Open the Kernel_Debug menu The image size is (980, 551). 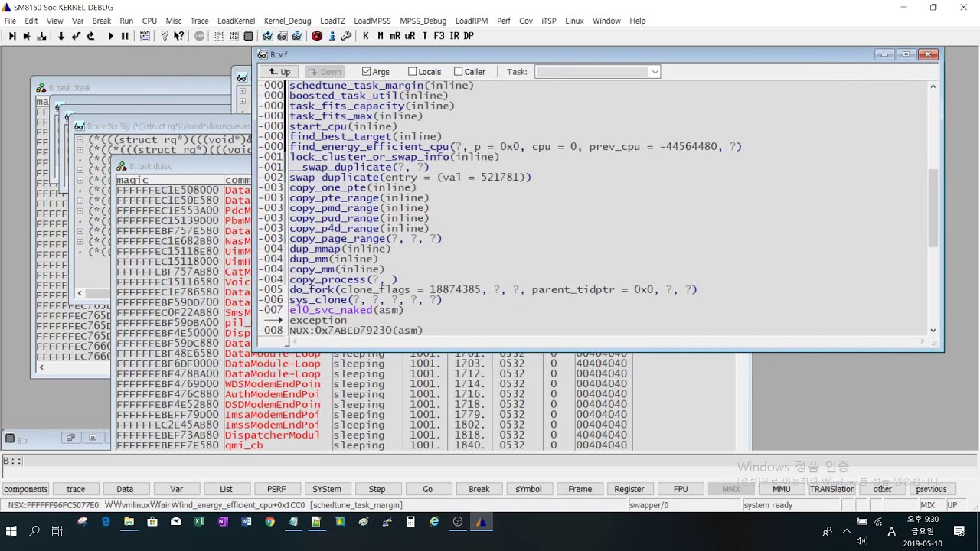tap(287, 21)
